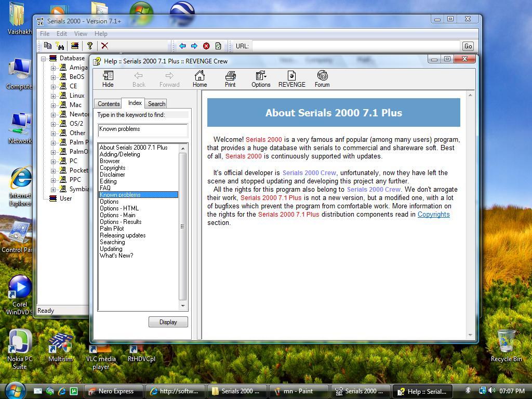Click the Copy toolbar icon in Serials 2000
The height and width of the screenshot is (399, 532).
[x=48, y=46]
